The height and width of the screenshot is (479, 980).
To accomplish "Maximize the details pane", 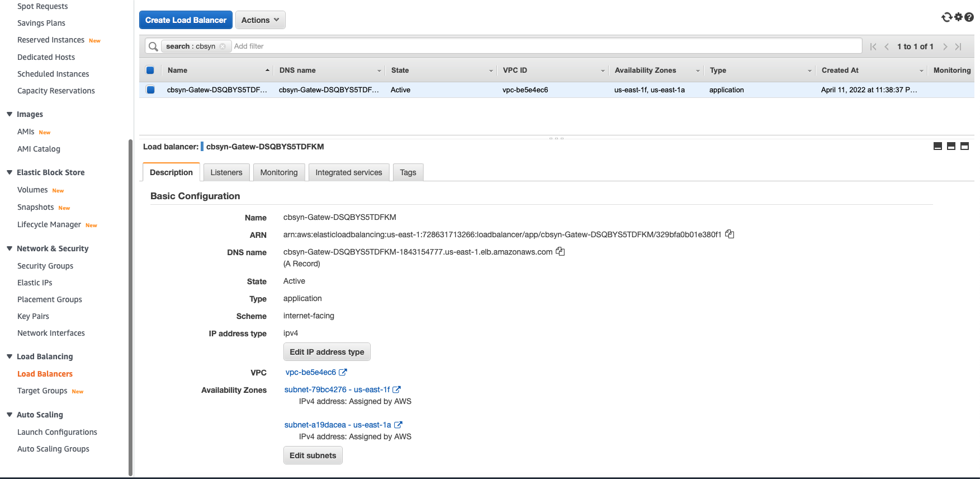I will 964,146.
